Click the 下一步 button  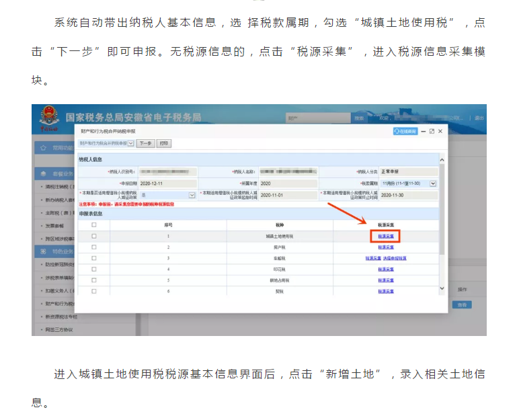tap(146, 143)
